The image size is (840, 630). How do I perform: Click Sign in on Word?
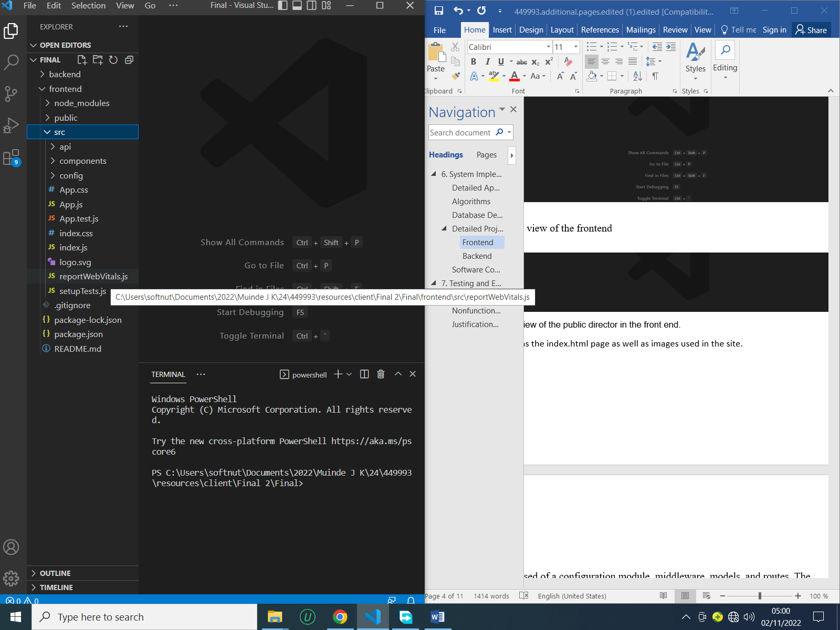coord(774,30)
